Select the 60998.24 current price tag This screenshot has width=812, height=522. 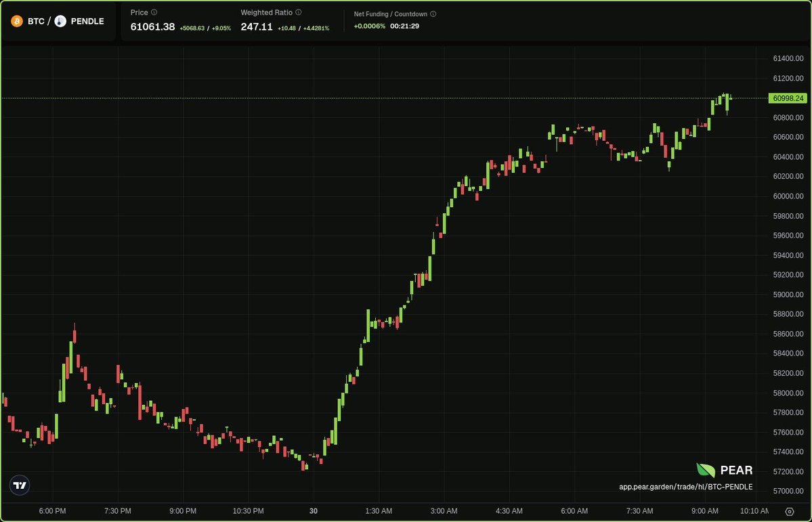[788, 98]
